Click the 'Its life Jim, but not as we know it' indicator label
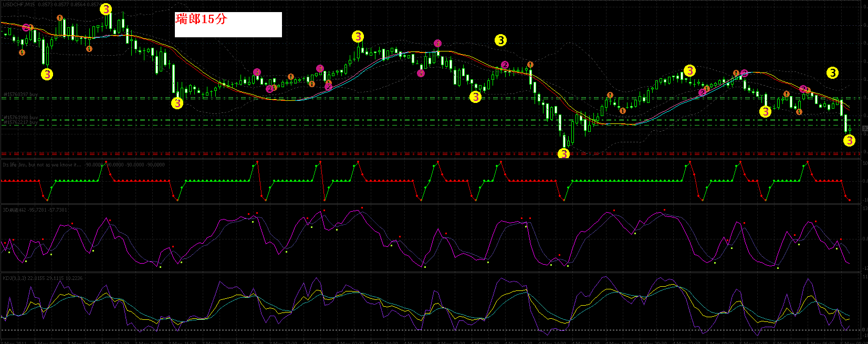 tap(42, 164)
